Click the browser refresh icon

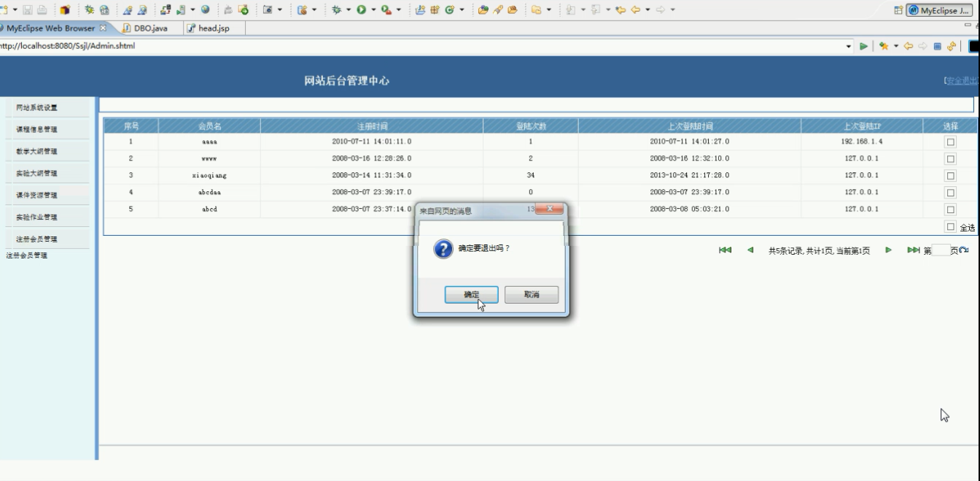pos(951,46)
